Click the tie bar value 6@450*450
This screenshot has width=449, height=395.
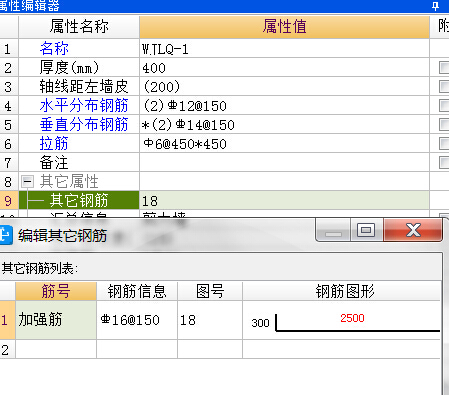[284, 144]
